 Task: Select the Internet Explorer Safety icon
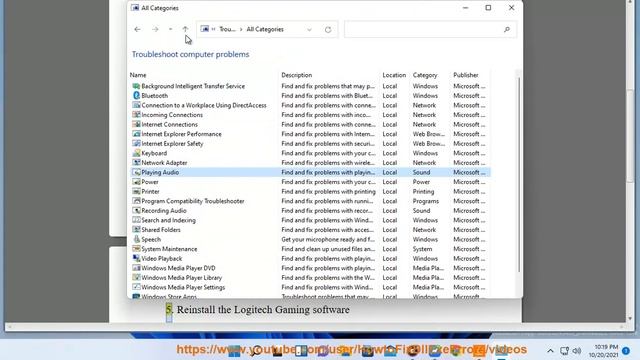pos(136,144)
